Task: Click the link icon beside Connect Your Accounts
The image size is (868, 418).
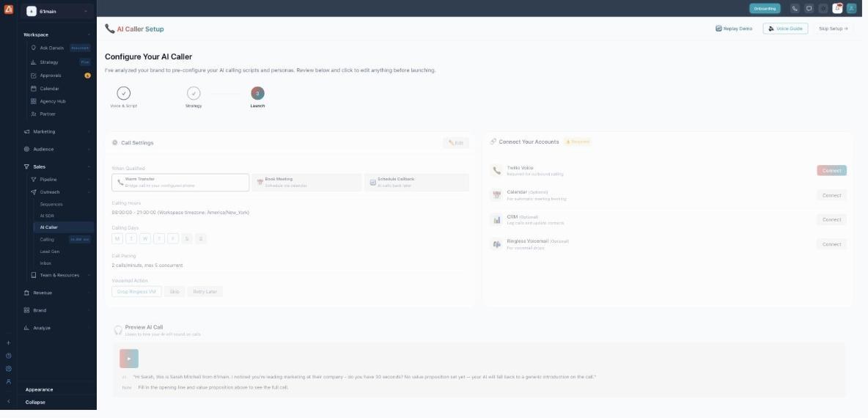Action: (x=493, y=142)
